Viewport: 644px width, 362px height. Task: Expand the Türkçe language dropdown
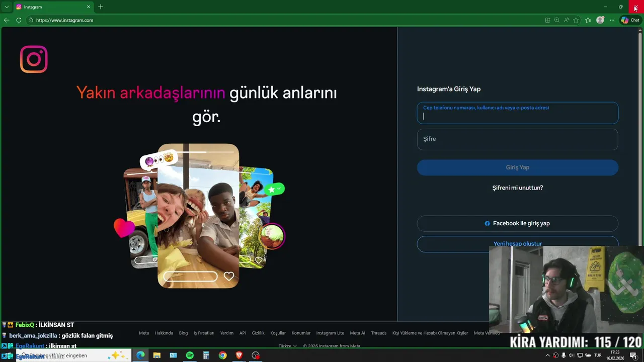288,346
